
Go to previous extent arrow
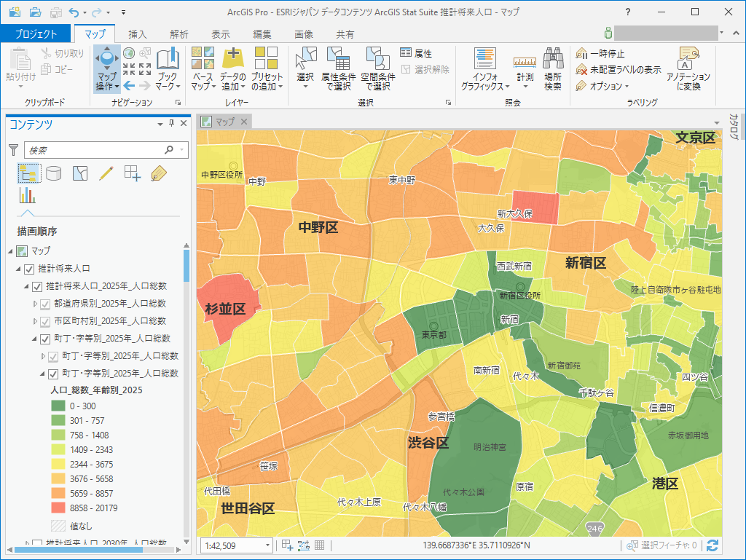pos(129,86)
